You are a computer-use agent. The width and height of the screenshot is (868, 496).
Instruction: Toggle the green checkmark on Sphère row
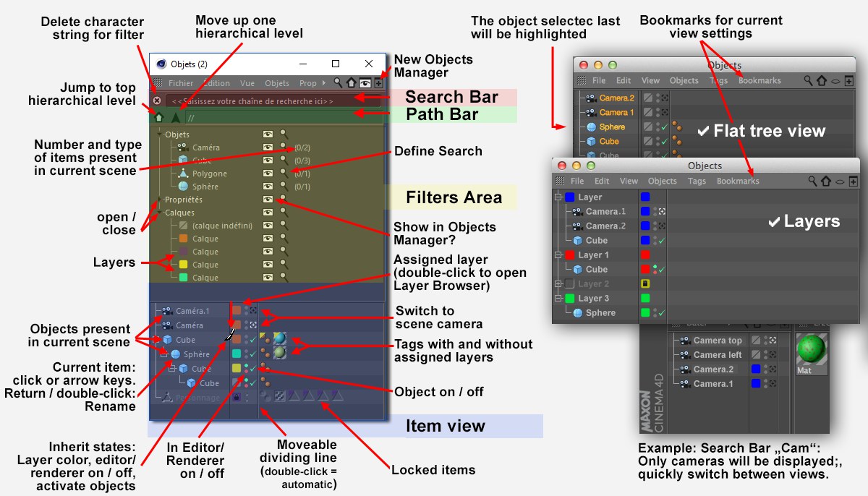(251, 354)
